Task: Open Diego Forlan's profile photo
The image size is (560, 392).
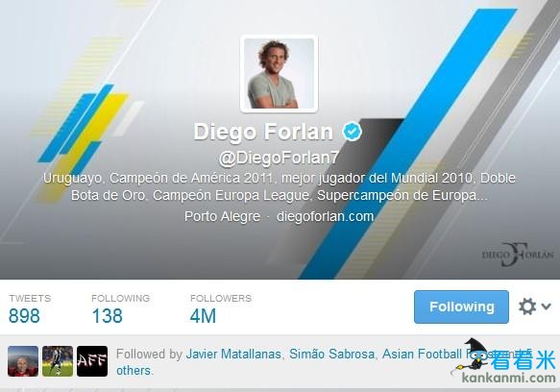Action: click(x=279, y=74)
